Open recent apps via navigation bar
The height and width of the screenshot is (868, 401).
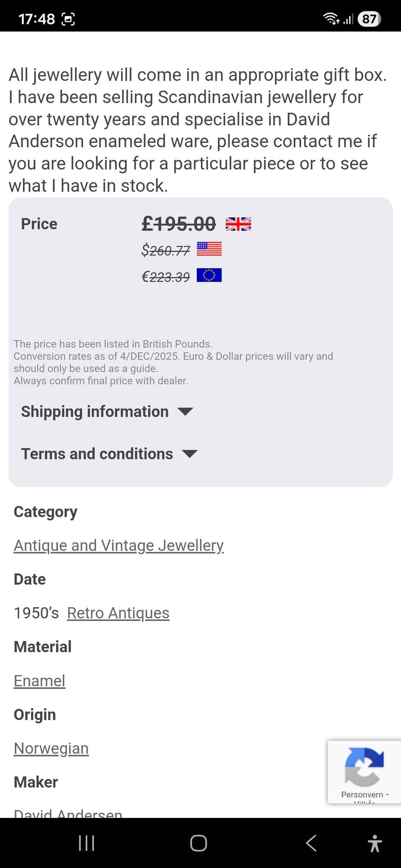point(86,843)
